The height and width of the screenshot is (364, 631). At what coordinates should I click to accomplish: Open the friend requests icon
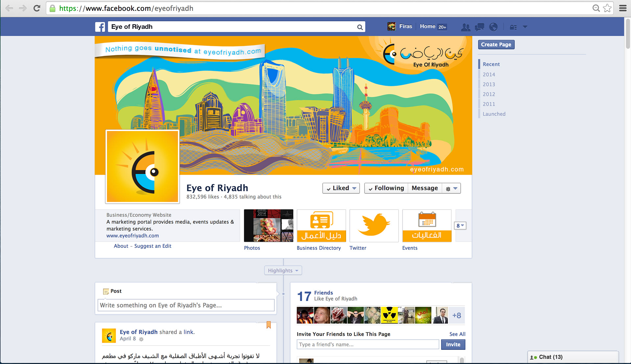(x=465, y=27)
